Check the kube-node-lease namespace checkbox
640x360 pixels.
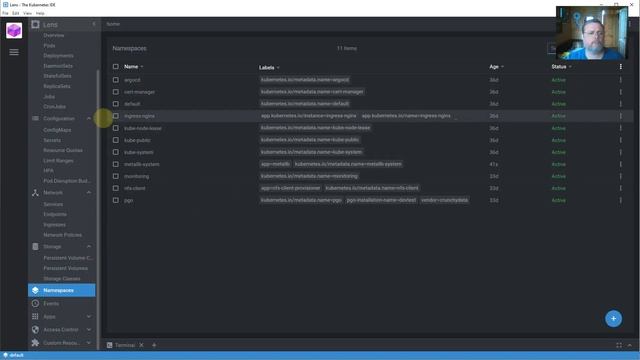click(116, 128)
